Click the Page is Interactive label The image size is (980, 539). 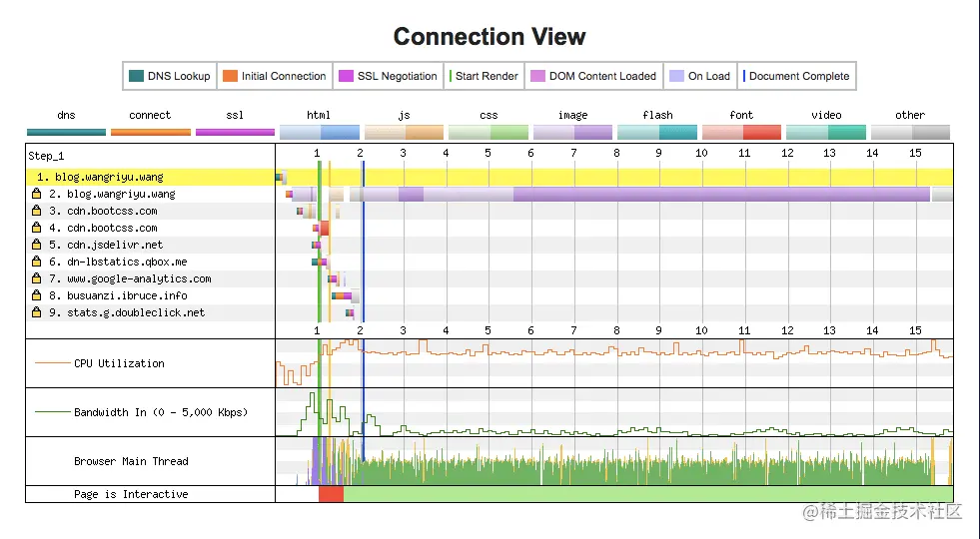coord(131,494)
